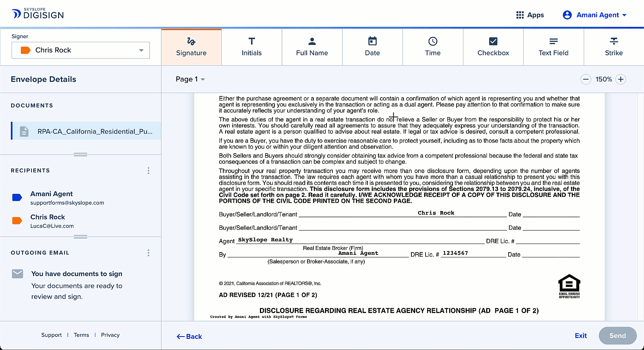This screenshot has width=644, height=350.
Task: Click the divider handle below Documents section
Action: (80, 154)
